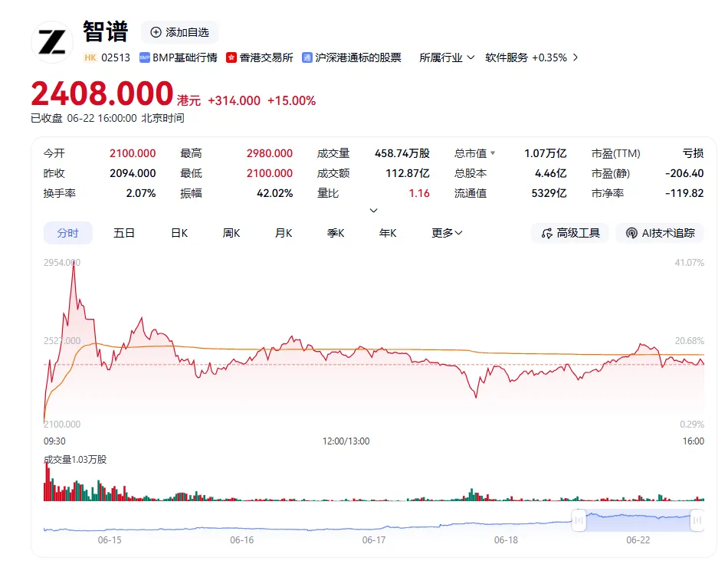
Task: Switch to the 月K tab
Action: pos(284,233)
